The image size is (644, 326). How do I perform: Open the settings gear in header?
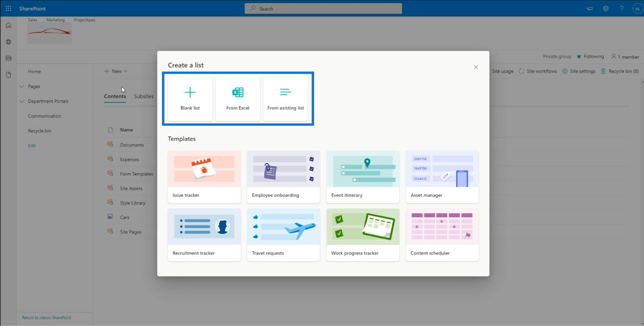coord(606,8)
